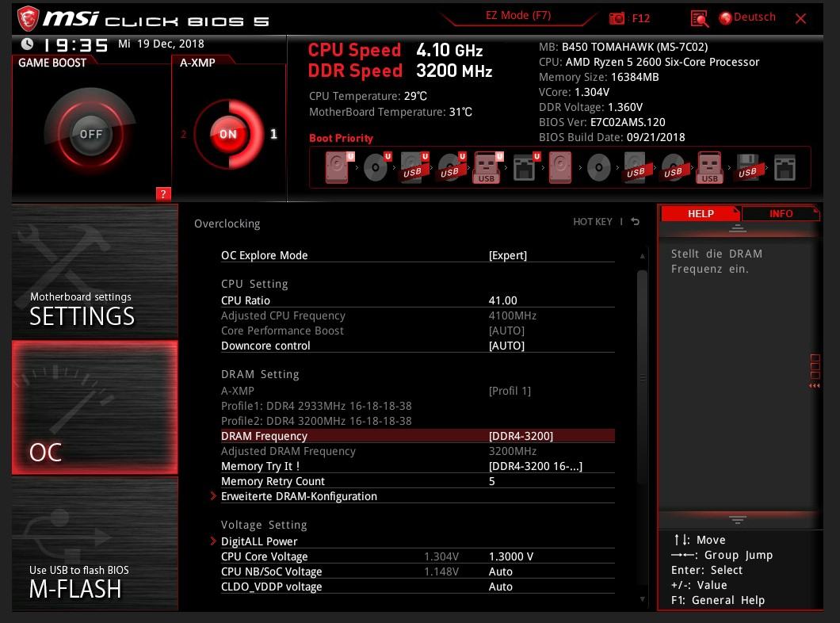Viewport: 840px width, 623px height.
Task: Select the UEFI hard disk boot device icon
Action: click(338, 168)
